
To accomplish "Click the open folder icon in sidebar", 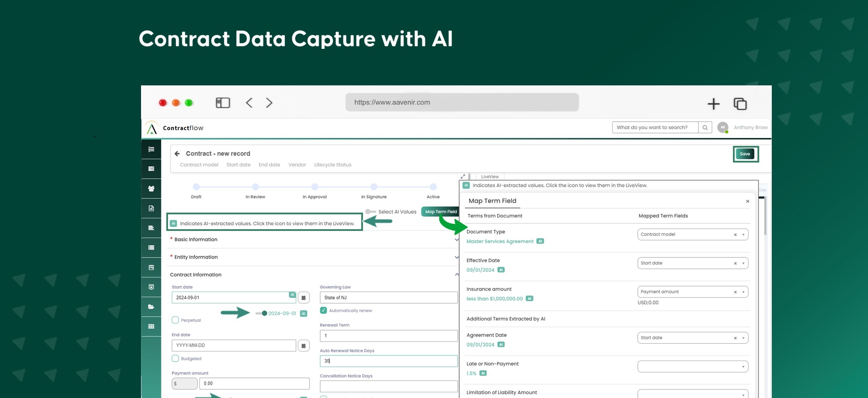I will [151, 307].
